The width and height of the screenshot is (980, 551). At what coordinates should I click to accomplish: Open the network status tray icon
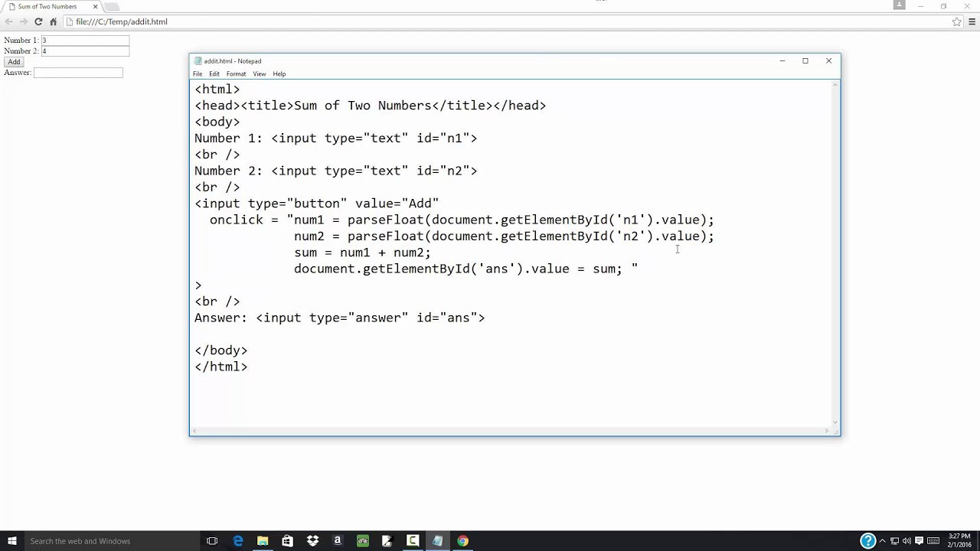coord(895,541)
